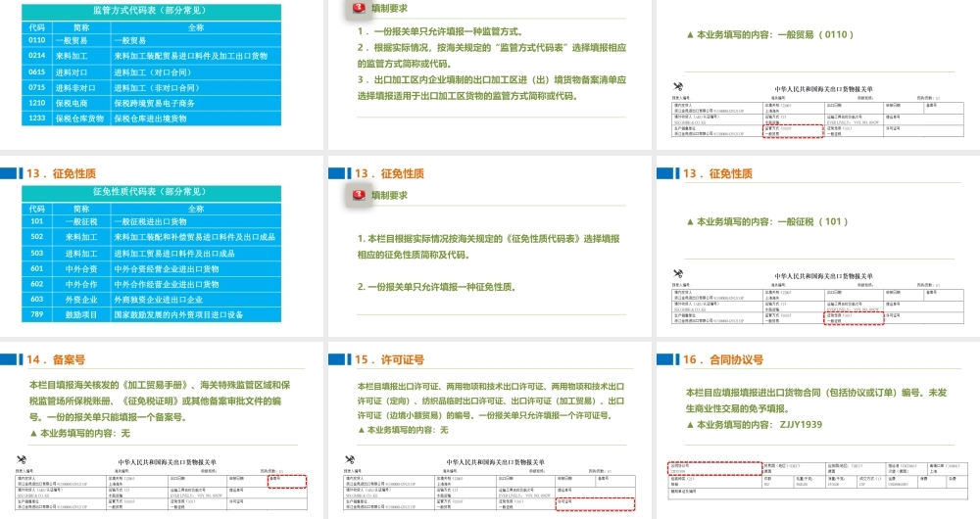Click the 14．备案号 slide heading
This screenshot has height=519, width=980.
click(x=56, y=359)
